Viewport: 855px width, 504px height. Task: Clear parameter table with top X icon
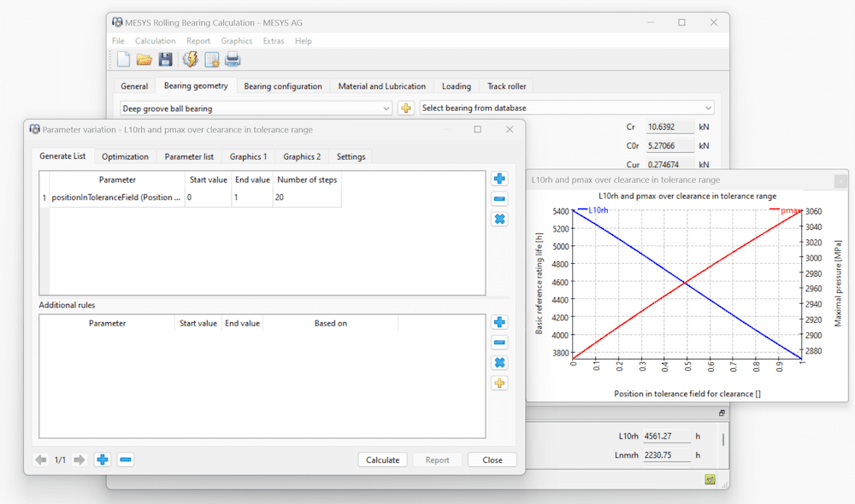click(499, 220)
